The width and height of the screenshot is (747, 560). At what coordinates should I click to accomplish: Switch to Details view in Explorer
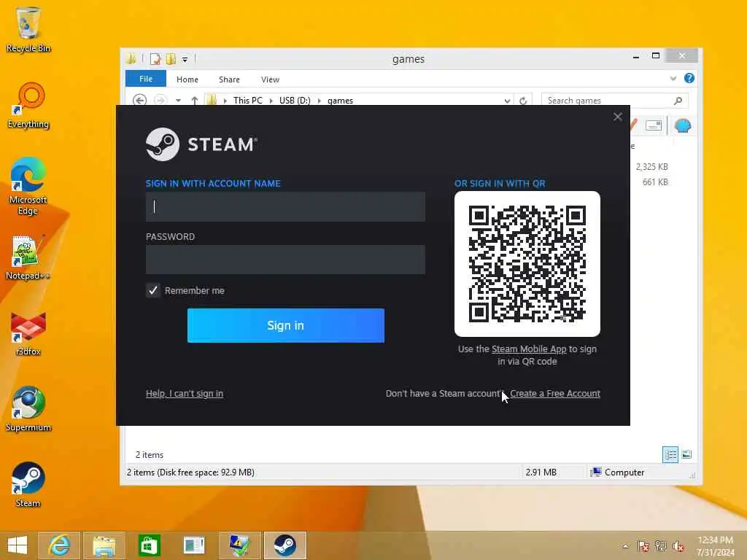point(670,454)
